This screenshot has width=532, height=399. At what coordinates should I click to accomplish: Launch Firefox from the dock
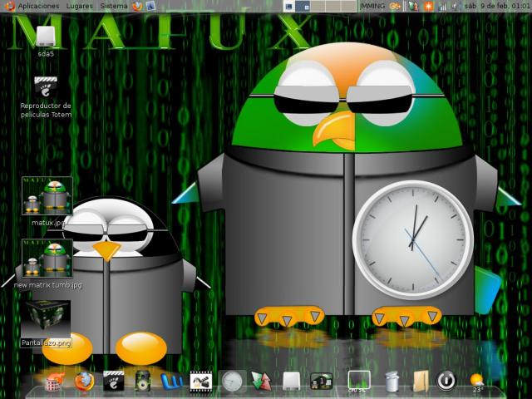[84, 381]
